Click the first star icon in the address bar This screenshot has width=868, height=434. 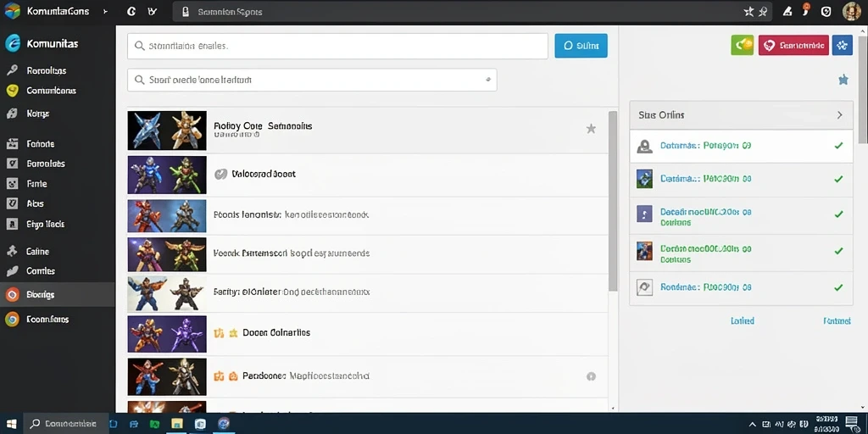[x=748, y=11]
